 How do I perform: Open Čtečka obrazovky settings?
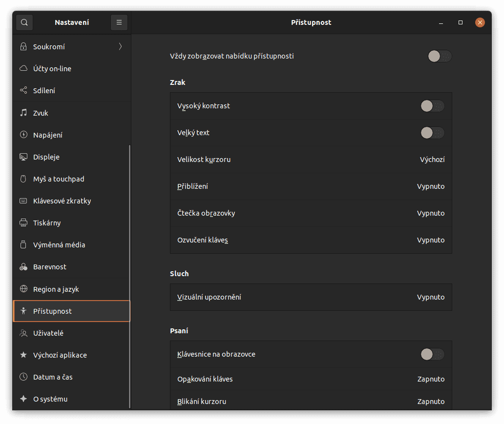click(311, 213)
